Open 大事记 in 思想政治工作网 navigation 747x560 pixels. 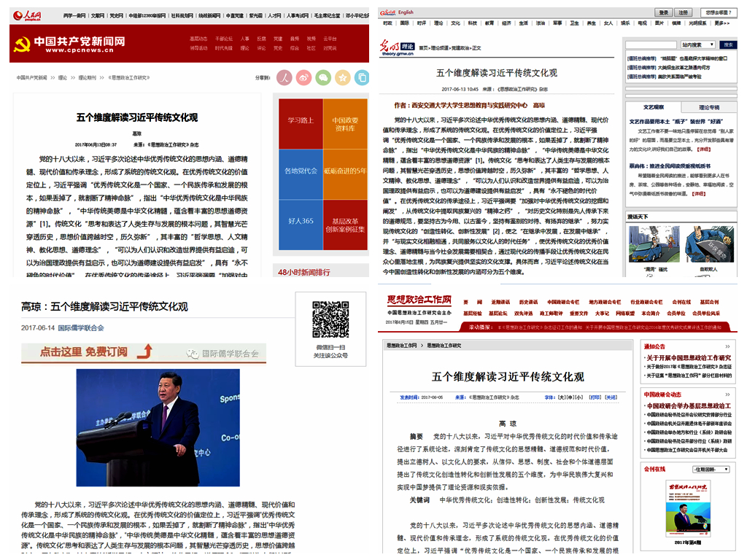602,314
